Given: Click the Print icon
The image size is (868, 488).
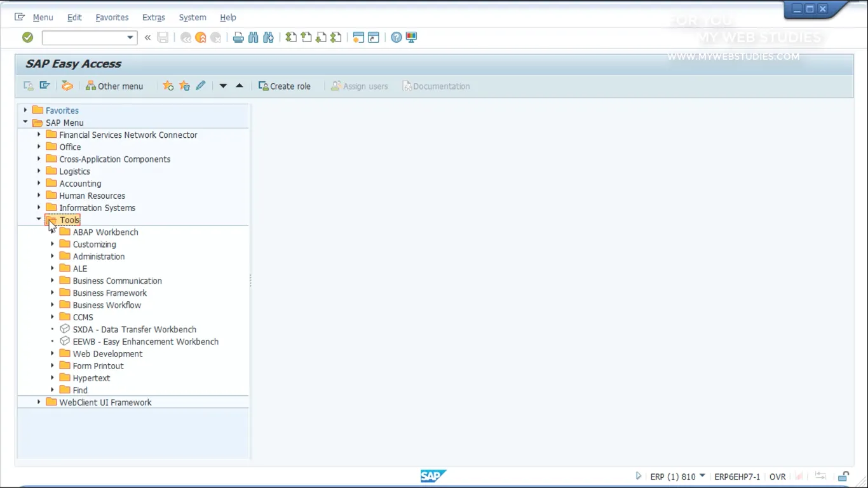Looking at the screenshot, I should click(238, 37).
